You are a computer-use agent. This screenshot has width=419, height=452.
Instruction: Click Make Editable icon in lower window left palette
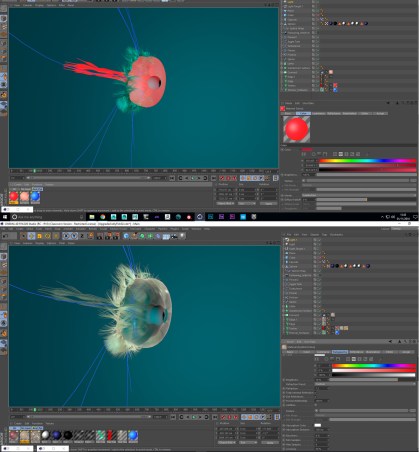tap(3, 247)
